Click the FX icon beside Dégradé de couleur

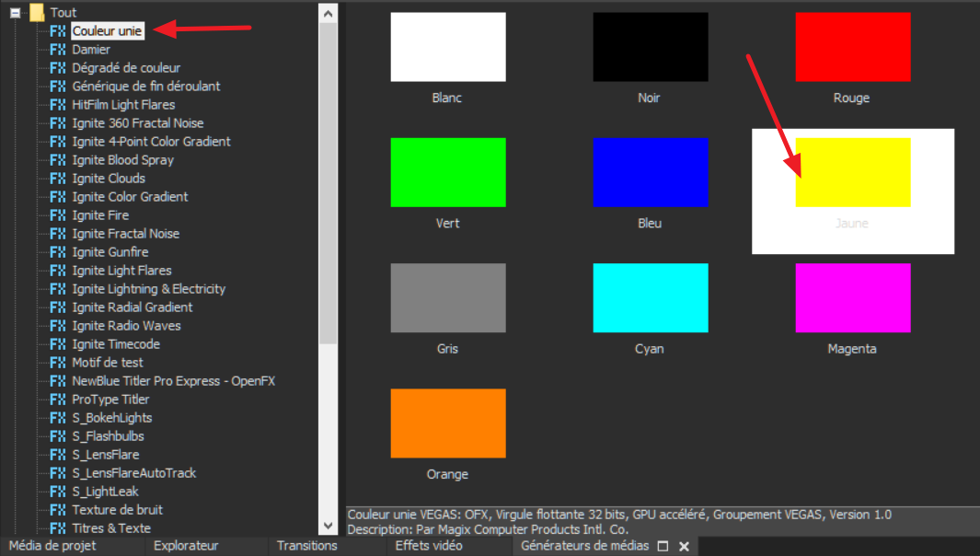coord(58,67)
